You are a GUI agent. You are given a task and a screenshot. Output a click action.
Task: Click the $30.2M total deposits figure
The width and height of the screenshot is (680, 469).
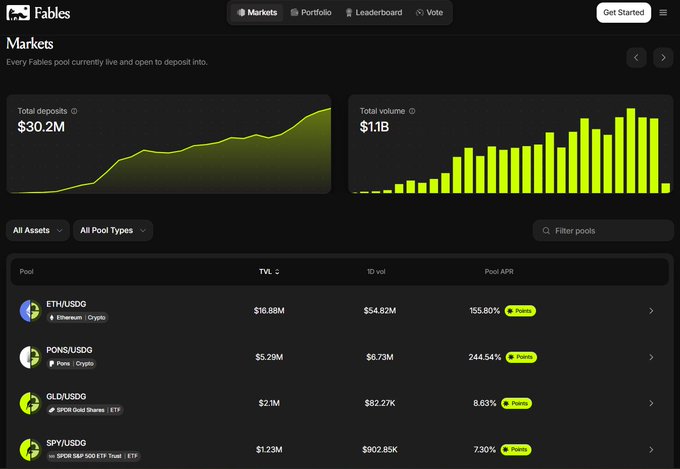click(41, 127)
